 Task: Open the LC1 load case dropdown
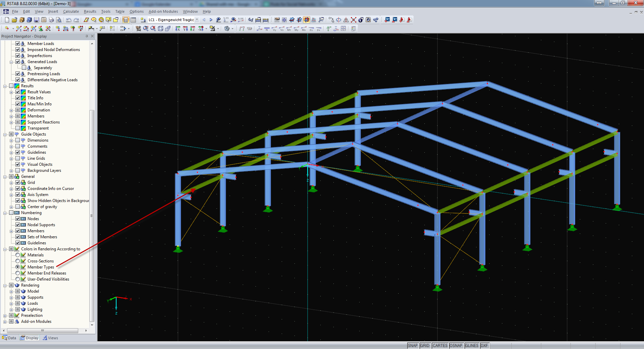coord(197,20)
